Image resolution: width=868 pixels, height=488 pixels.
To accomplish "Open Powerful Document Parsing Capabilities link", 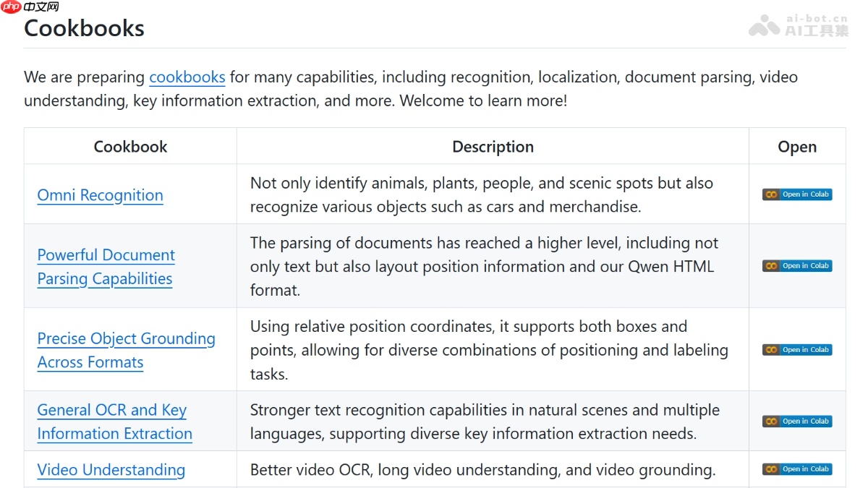I will (106, 267).
